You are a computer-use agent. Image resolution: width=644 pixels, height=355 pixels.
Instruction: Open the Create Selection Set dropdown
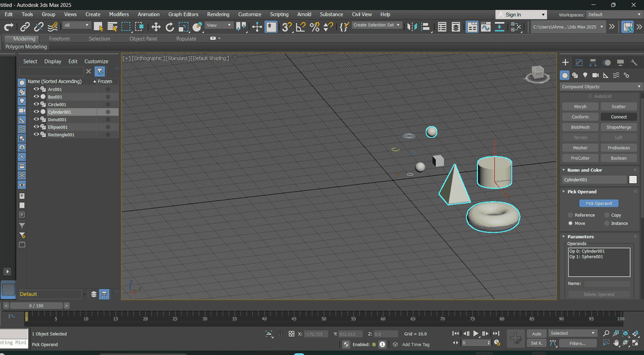pyautogui.click(x=376, y=25)
